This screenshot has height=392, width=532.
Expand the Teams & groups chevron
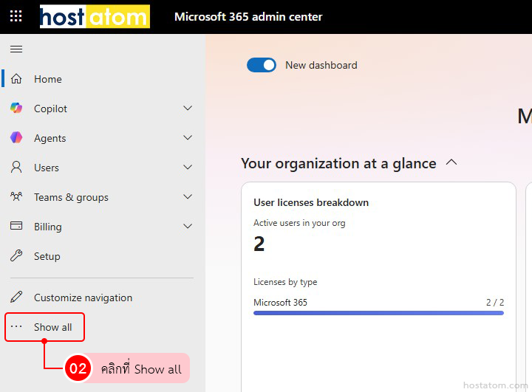point(188,196)
